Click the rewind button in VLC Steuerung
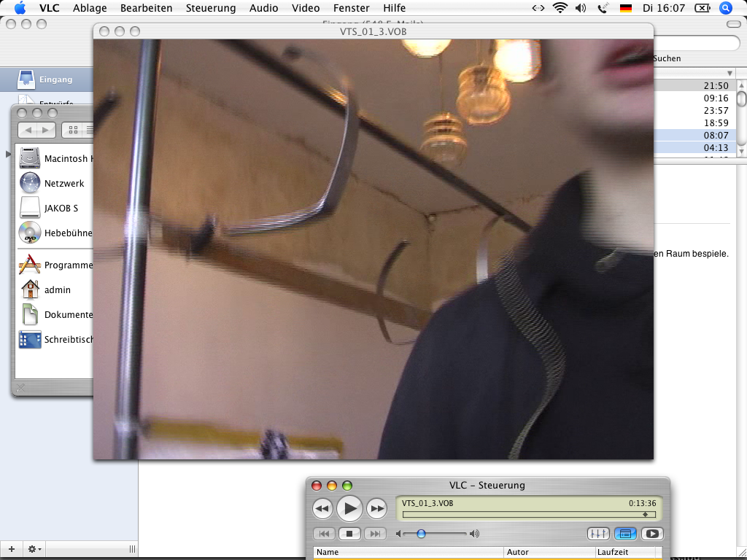Viewport: 747px width, 560px height. click(x=322, y=508)
